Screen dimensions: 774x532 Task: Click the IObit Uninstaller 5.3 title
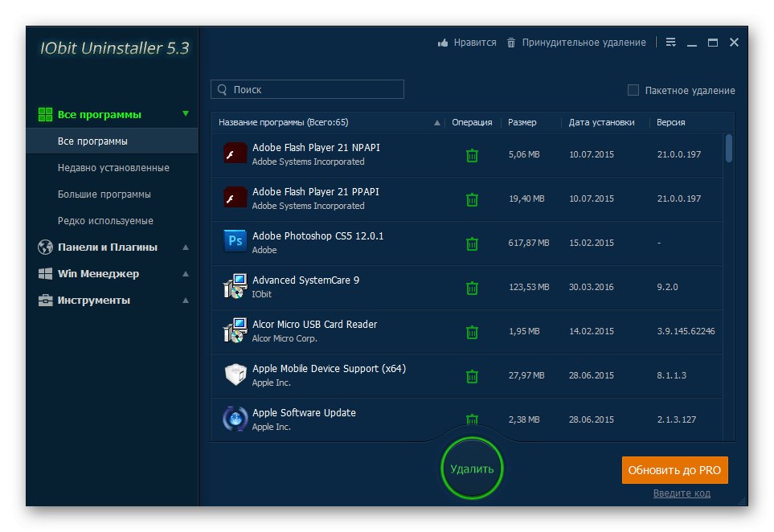(114, 48)
